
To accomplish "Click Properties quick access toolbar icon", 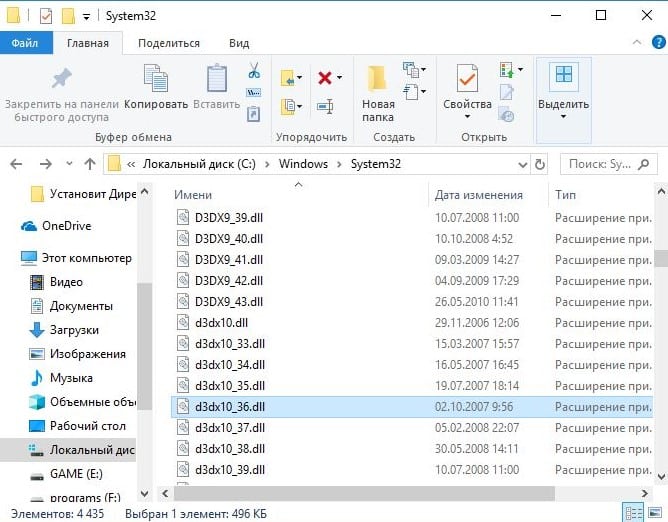I will 46,16.
